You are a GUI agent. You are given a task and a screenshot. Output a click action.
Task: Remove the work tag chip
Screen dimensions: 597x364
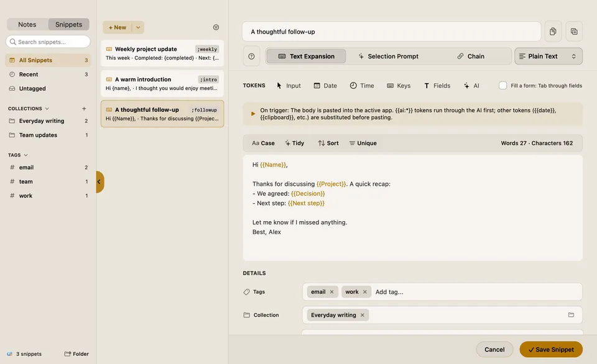(365, 292)
